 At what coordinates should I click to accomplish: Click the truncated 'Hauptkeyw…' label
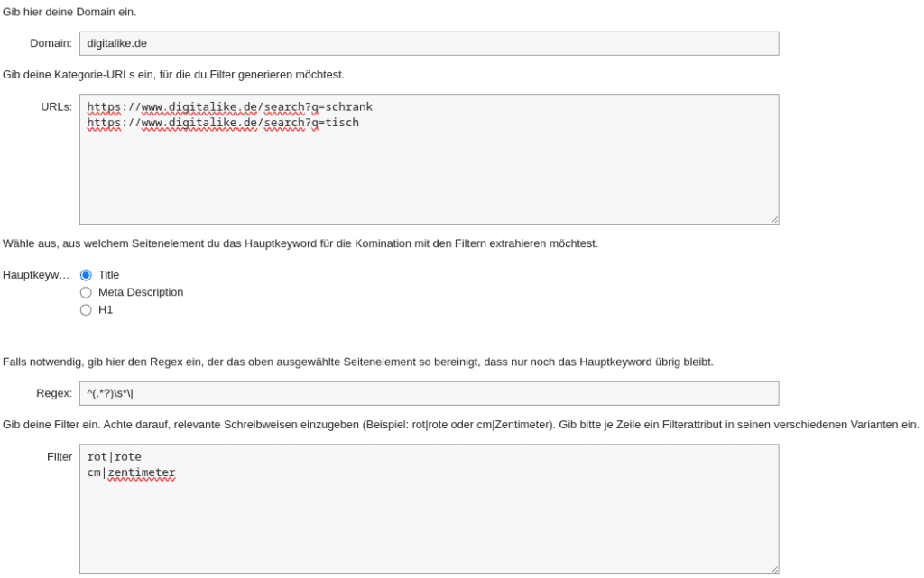(x=36, y=275)
